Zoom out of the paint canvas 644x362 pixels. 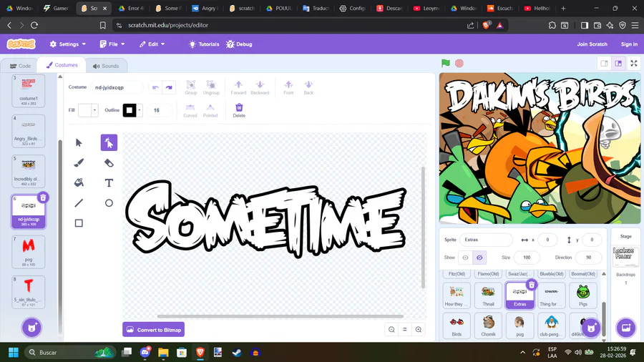click(x=392, y=330)
